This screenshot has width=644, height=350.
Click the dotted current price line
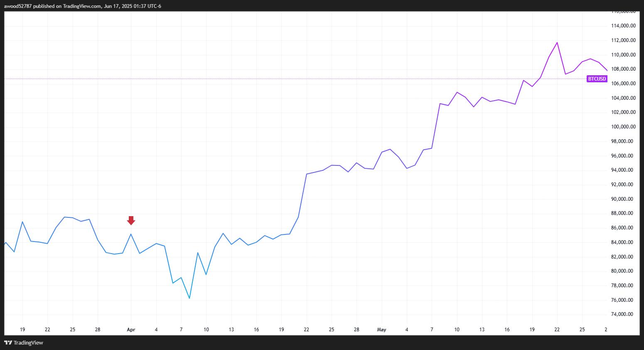[291, 79]
